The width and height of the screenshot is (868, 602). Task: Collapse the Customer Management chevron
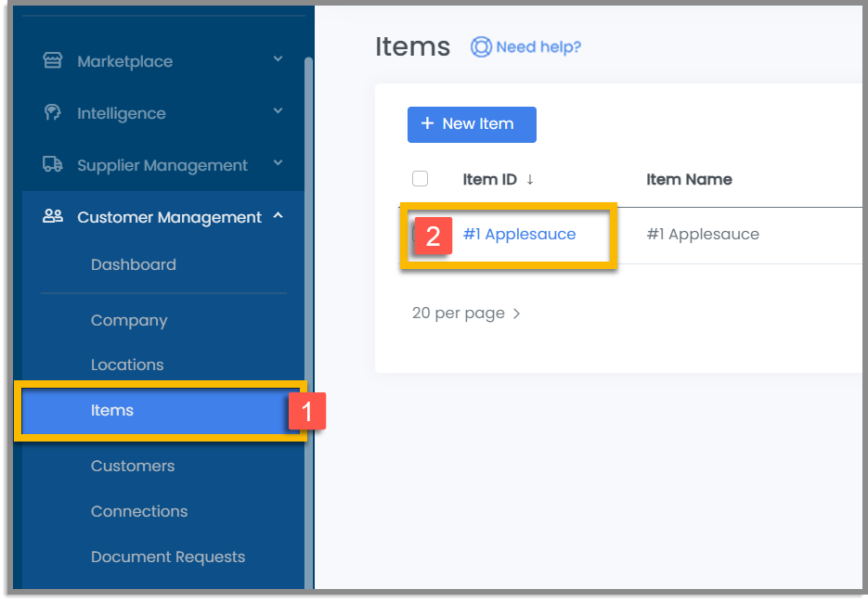point(278,215)
